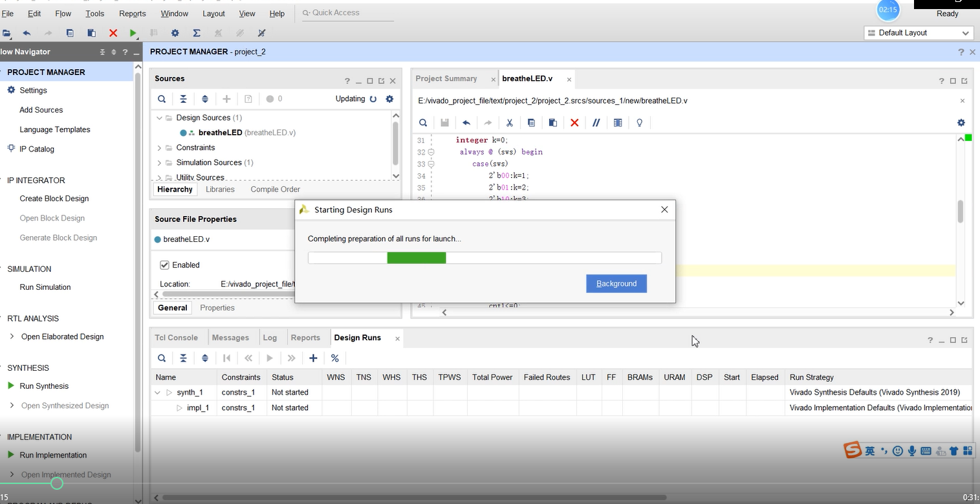Expand all in Sources panel toolbar

point(205,99)
